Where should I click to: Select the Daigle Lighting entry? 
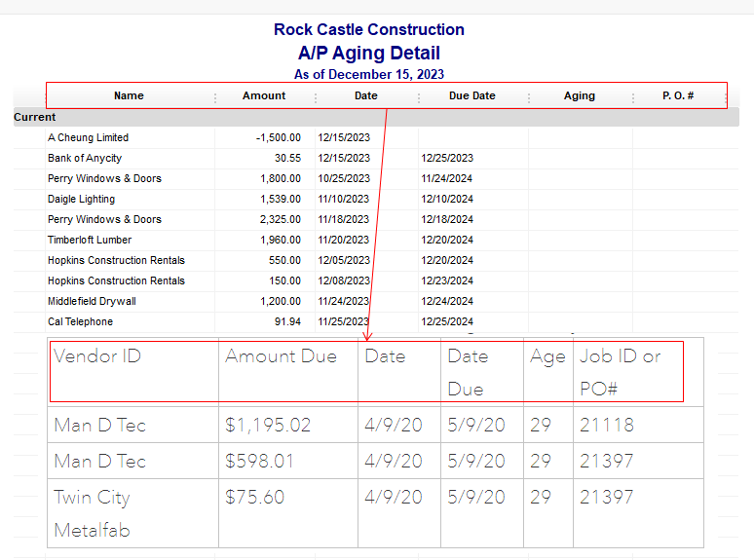point(81,199)
